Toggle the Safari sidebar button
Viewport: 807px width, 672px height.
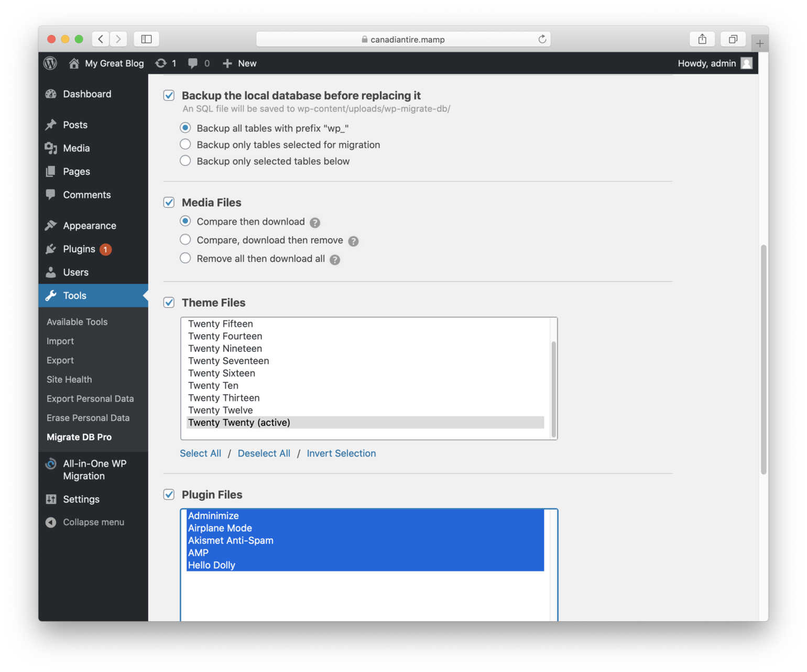click(146, 39)
